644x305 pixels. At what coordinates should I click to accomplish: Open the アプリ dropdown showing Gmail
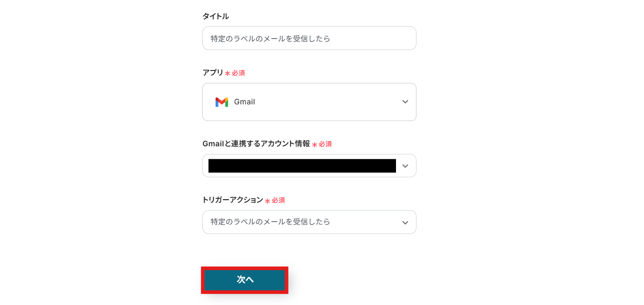coord(309,102)
